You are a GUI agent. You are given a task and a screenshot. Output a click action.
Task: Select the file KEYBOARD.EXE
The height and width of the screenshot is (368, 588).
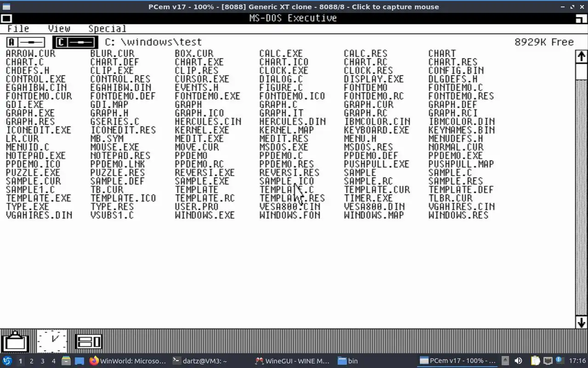[x=376, y=130]
